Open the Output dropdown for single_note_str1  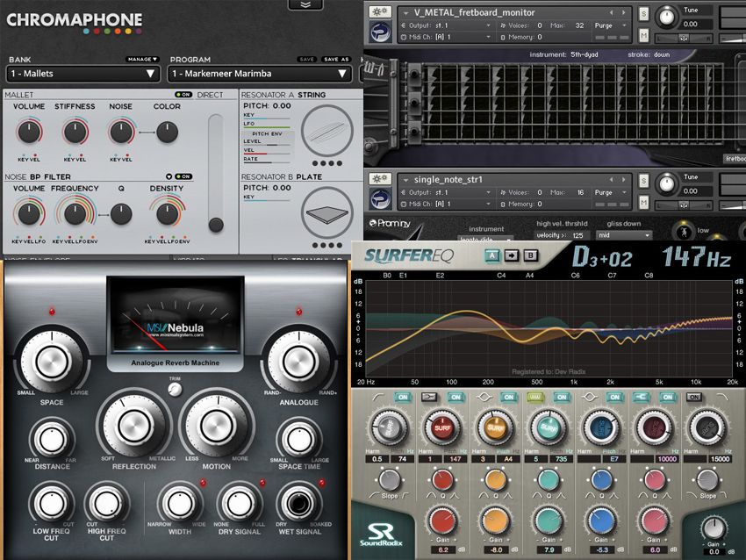pos(488,192)
